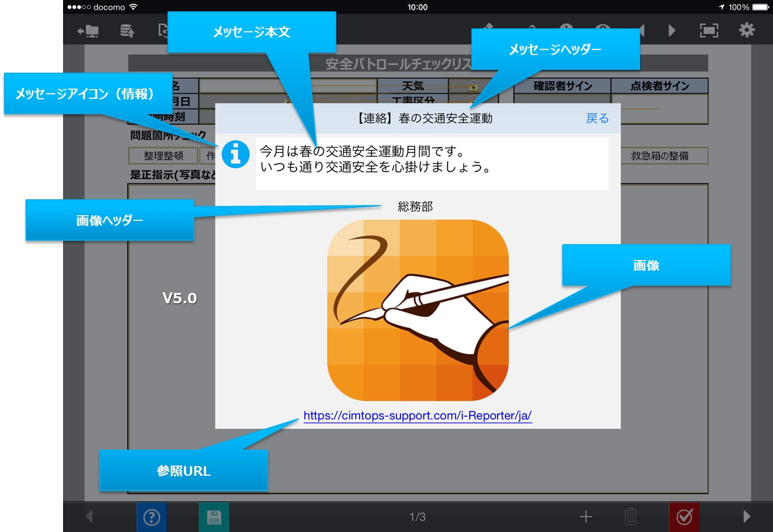Tap the blue information icon in message dialog

pos(236,154)
